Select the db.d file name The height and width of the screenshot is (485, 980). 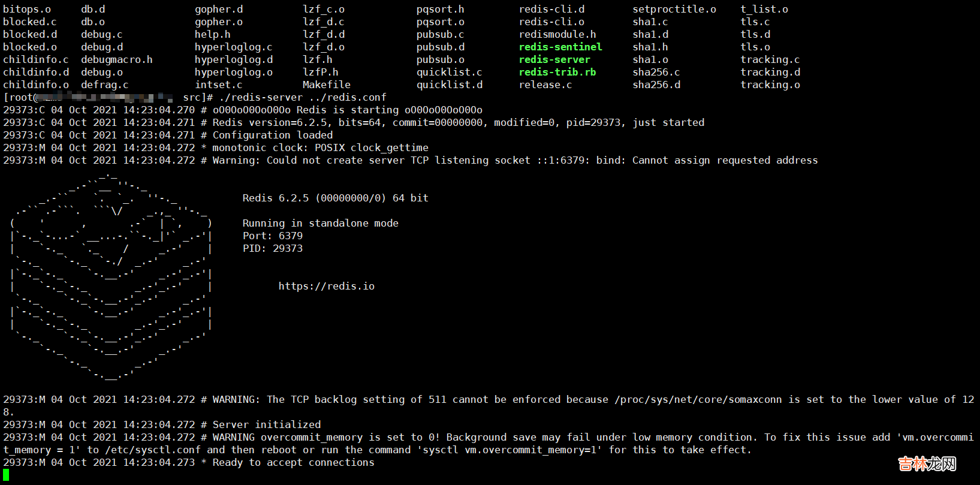[x=93, y=9]
